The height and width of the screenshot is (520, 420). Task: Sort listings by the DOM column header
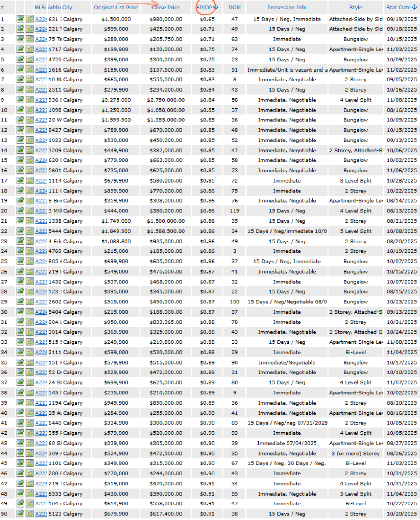[x=234, y=8]
